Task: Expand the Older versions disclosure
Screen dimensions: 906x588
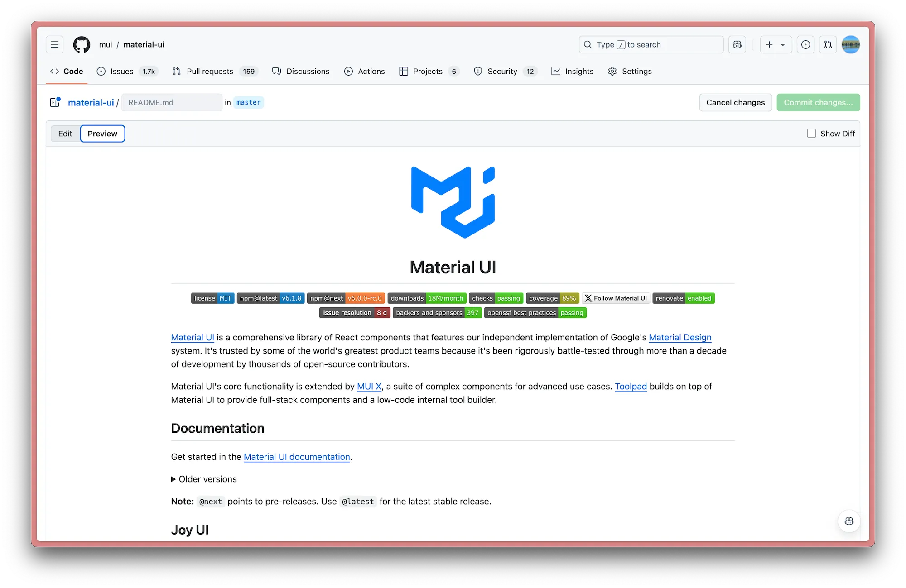Action: [204, 479]
